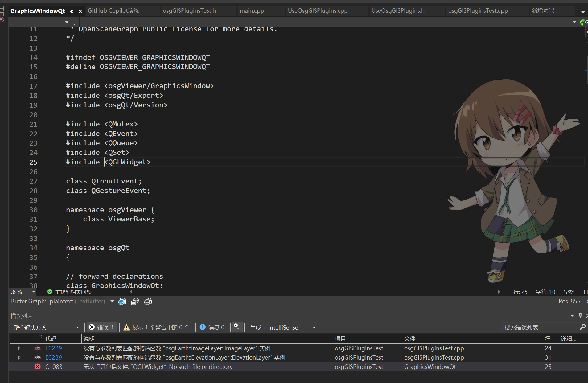Sort by the 项目 column header
Viewport: 588px width, 383px height.
[x=368, y=339]
